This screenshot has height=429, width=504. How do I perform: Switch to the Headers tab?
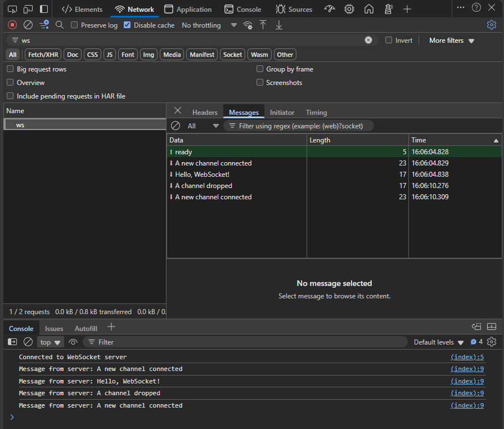coord(205,113)
